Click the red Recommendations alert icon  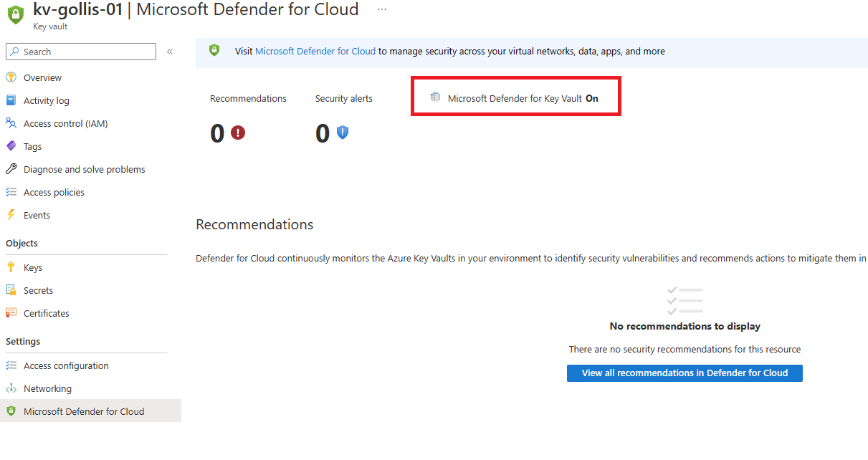[x=238, y=133]
